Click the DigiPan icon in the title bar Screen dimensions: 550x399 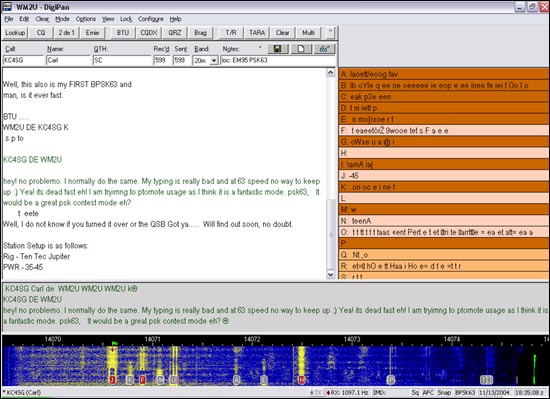pyautogui.click(x=7, y=7)
